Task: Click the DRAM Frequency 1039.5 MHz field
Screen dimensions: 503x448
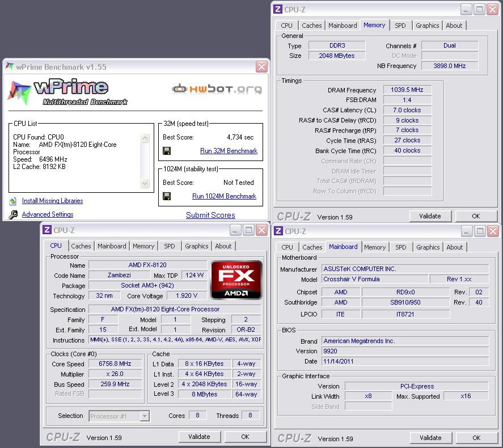Action: pyautogui.click(x=407, y=90)
